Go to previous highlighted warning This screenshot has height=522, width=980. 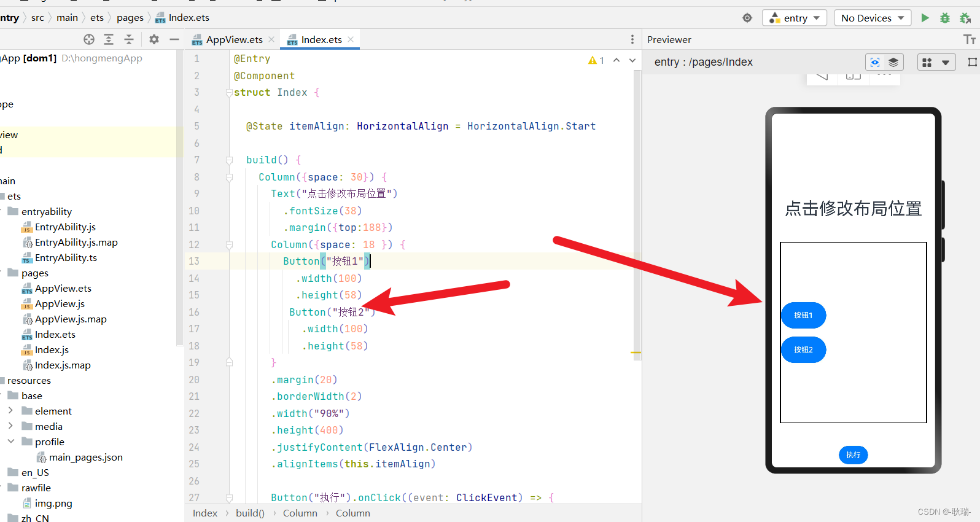click(616, 60)
